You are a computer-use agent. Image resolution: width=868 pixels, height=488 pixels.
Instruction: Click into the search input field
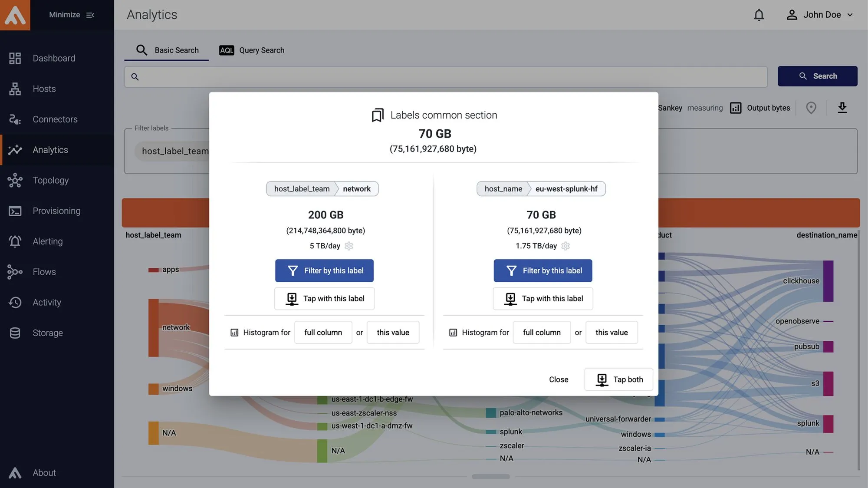click(x=447, y=77)
